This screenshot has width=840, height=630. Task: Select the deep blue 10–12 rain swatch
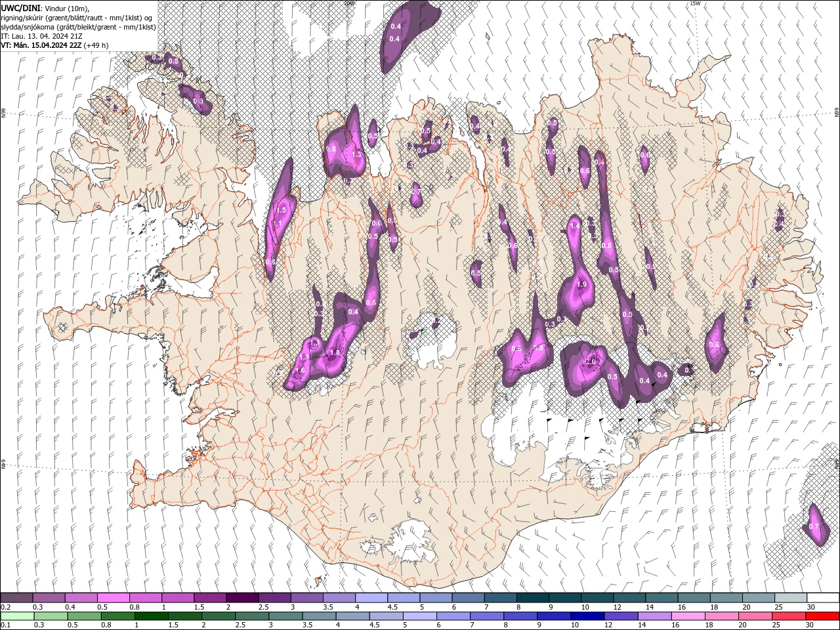point(588,616)
